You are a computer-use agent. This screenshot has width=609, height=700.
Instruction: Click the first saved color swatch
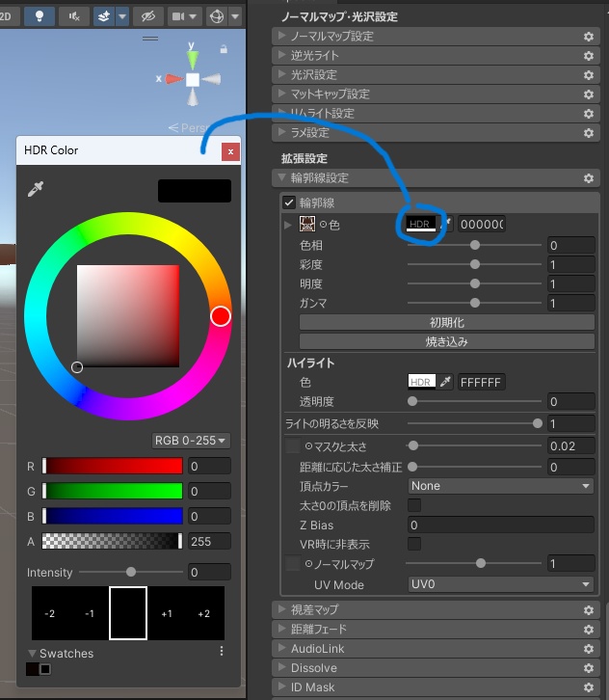click(32, 669)
